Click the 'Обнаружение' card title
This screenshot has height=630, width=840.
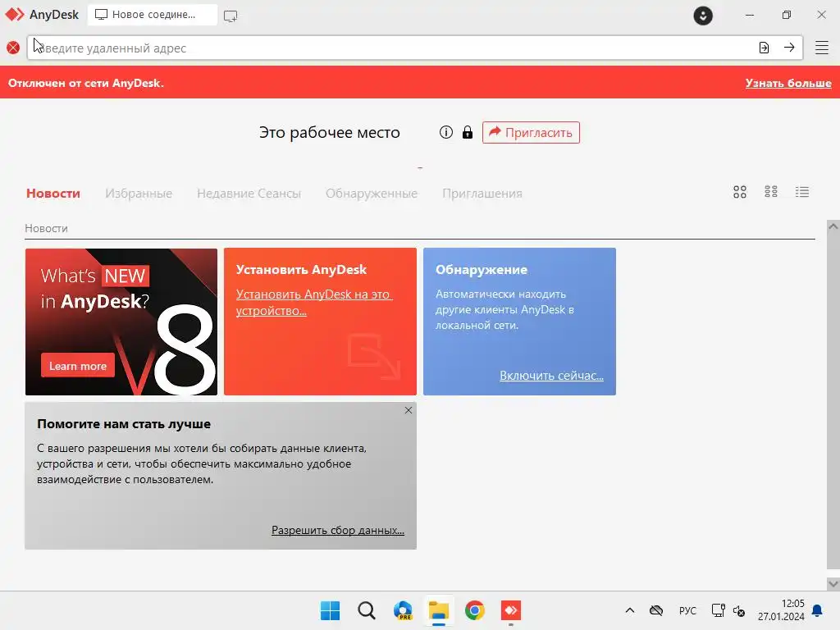tap(481, 269)
